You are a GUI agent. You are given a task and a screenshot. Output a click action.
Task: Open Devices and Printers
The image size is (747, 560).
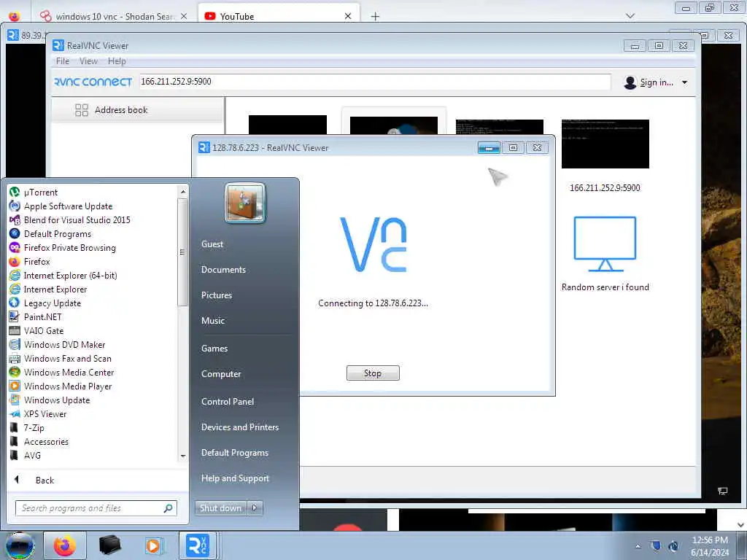[239, 427]
